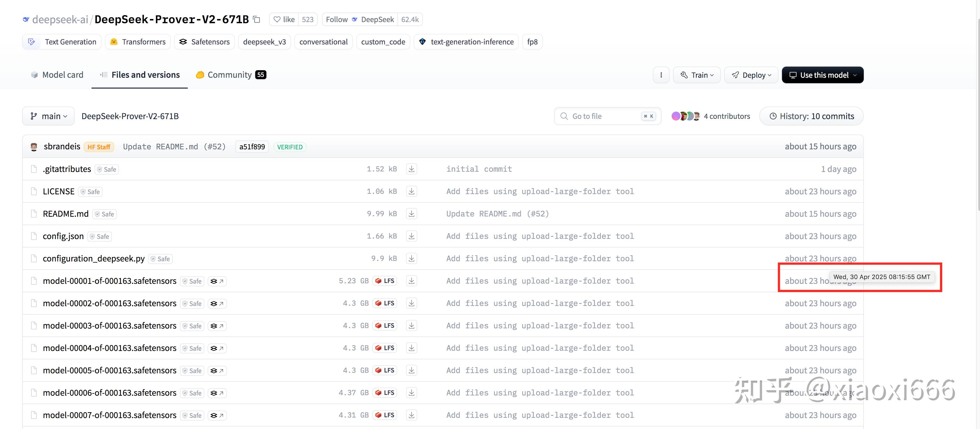
Task: Show the Safe scan badge for config.json
Action: point(100,237)
